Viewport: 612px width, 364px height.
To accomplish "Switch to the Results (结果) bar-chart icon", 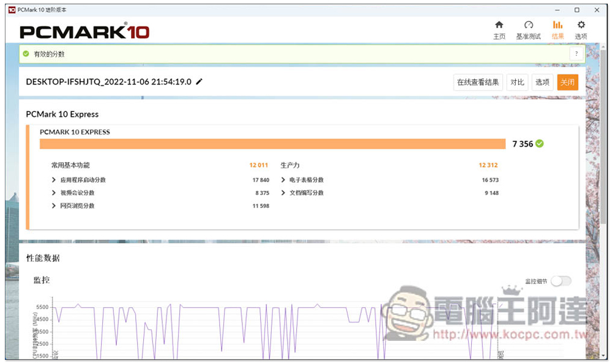I will tap(558, 25).
